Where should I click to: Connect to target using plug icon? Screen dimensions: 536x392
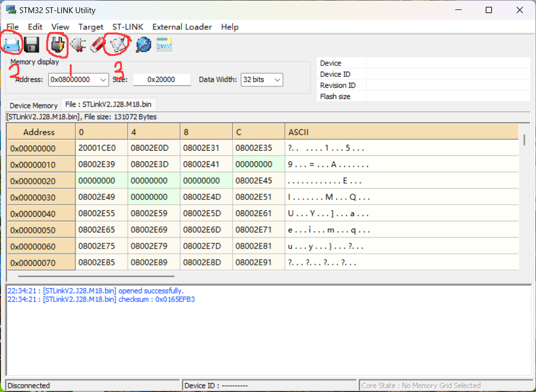pos(57,46)
